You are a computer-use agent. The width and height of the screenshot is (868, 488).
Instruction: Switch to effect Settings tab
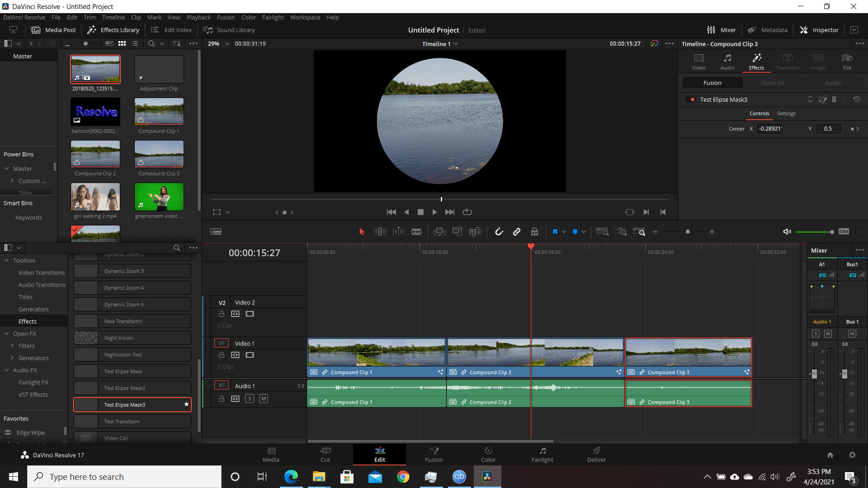pos(786,113)
